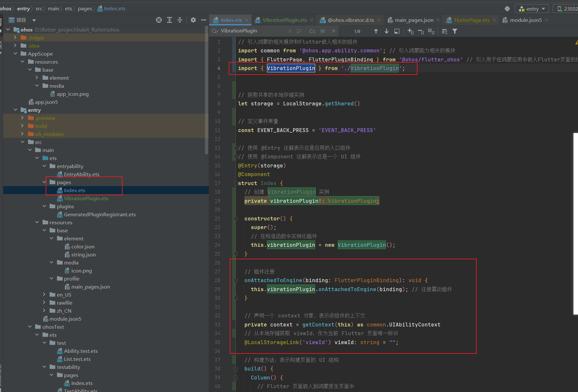This screenshot has height=392, width=578.
Task: Expand all nodes in project panel
Action: pyautogui.click(x=170, y=20)
